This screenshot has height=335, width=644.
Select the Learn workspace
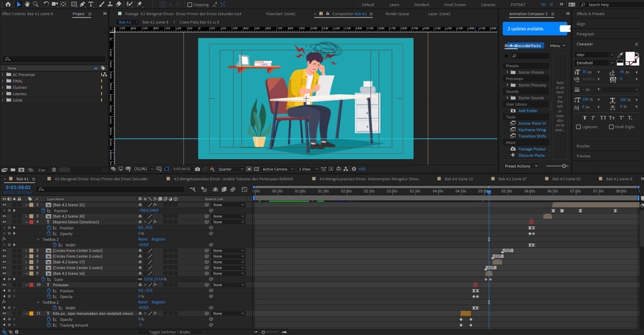coord(394,5)
